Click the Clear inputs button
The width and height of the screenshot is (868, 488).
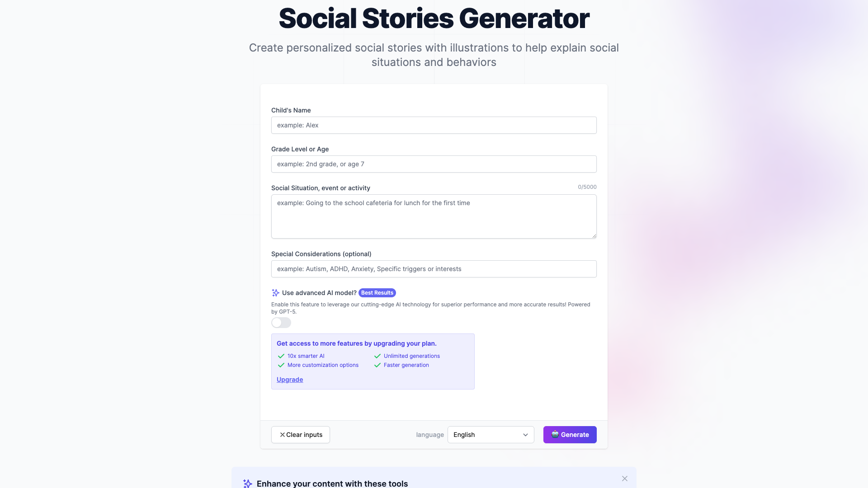(300, 434)
